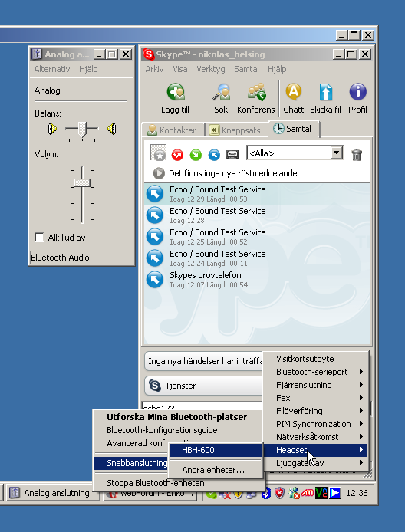Click the ATI tray icon
The width and height of the screenshot is (405, 532).
[x=308, y=493]
